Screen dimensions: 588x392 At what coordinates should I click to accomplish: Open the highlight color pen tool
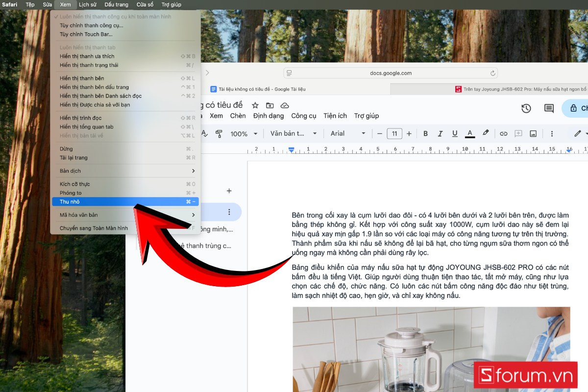(486, 133)
